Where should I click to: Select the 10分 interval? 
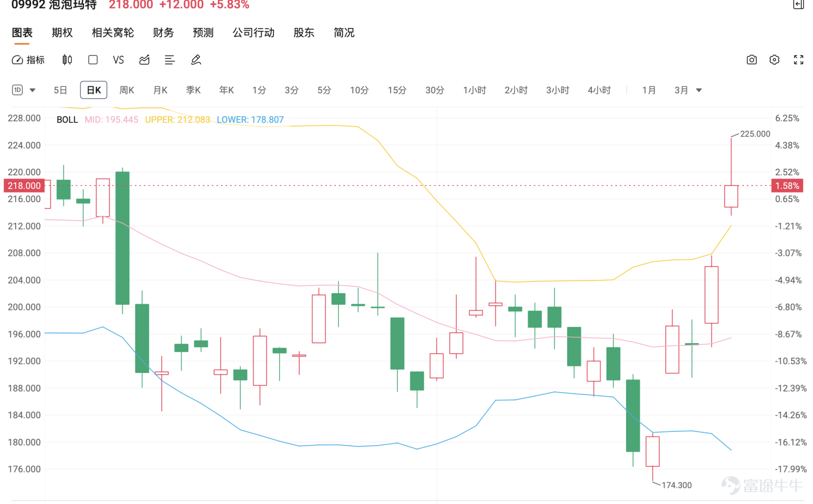pos(359,90)
